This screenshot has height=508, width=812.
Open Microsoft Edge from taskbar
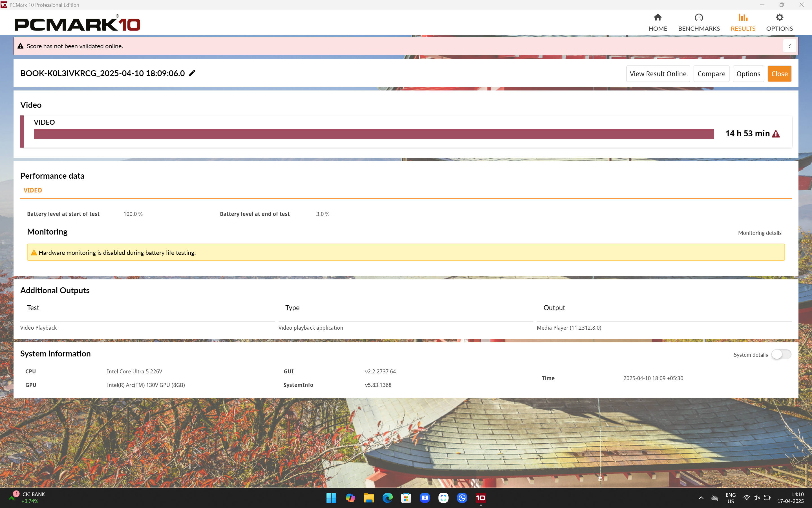pos(388,498)
